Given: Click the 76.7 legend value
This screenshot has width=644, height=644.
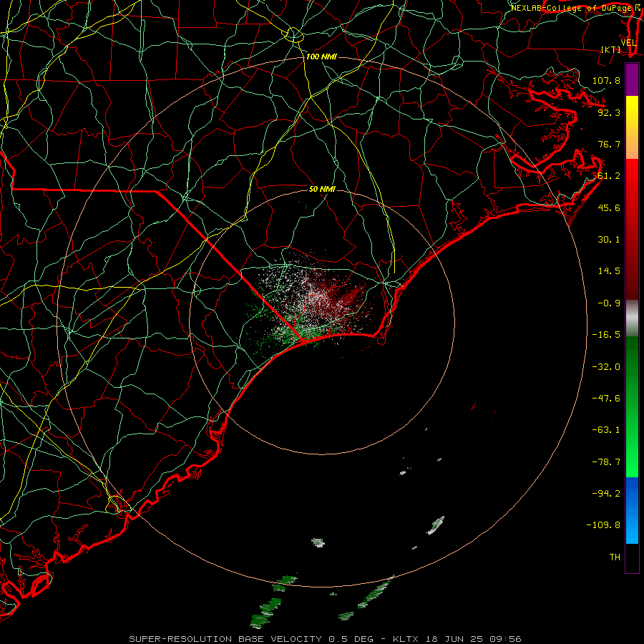Looking at the screenshot, I should coord(609,144).
